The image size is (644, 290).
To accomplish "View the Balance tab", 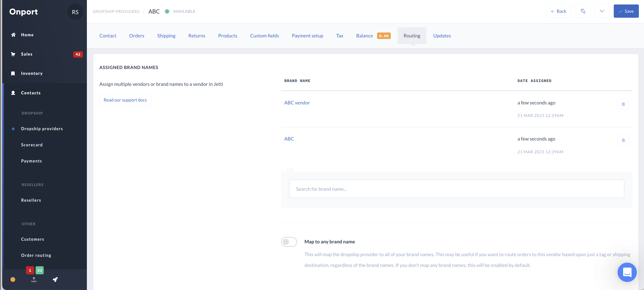I will (374, 36).
